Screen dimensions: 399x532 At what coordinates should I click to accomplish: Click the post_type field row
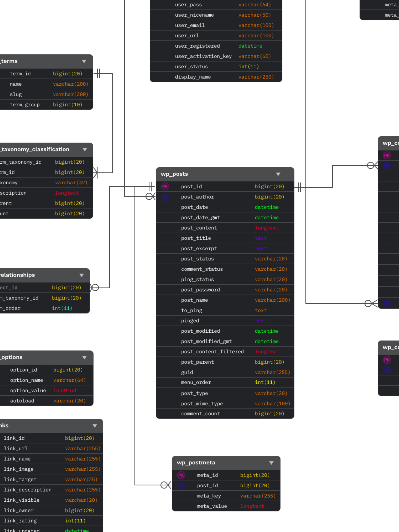tap(225, 393)
